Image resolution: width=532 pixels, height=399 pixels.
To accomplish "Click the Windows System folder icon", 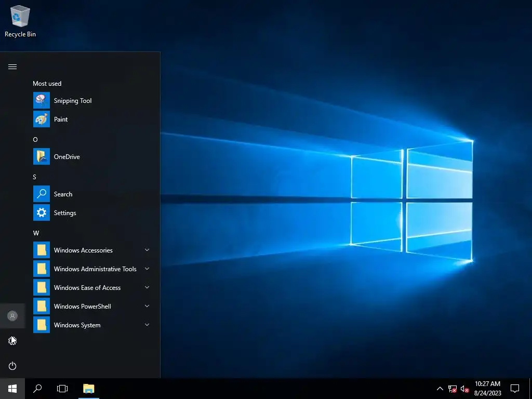I will (x=42, y=325).
